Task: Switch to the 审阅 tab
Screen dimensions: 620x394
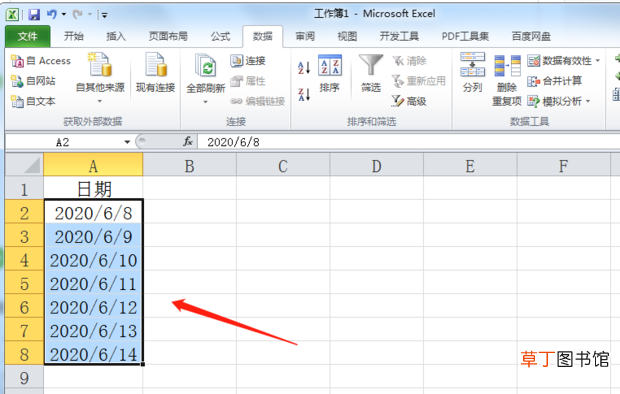Action: click(305, 36)
